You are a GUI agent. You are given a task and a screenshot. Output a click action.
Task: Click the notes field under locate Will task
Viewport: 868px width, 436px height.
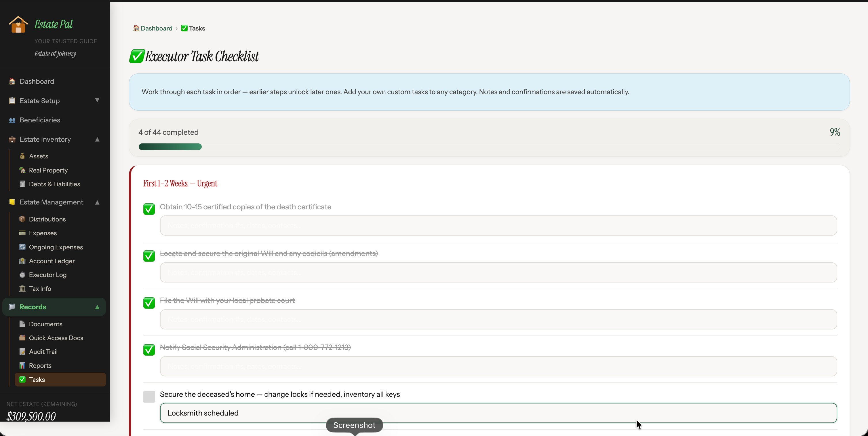coord(498,272)
